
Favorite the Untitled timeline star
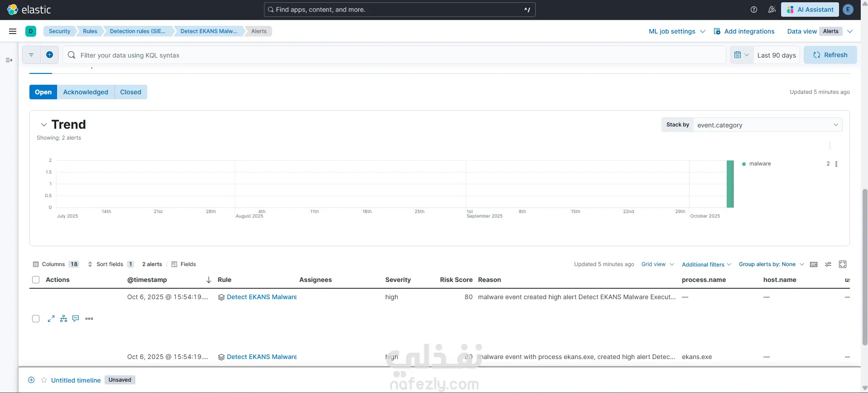44,380
